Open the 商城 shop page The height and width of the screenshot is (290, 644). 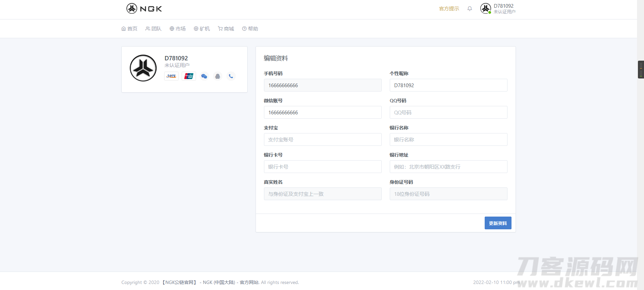(x=226, y=29)
